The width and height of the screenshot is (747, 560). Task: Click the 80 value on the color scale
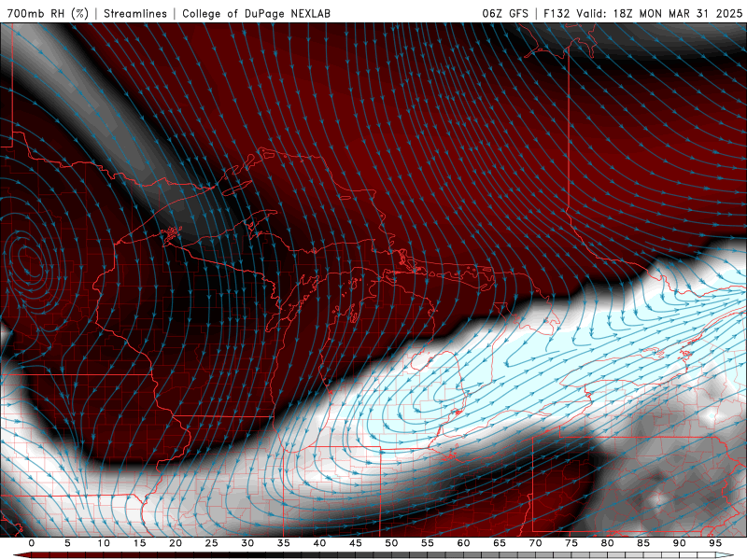(608, 543)
